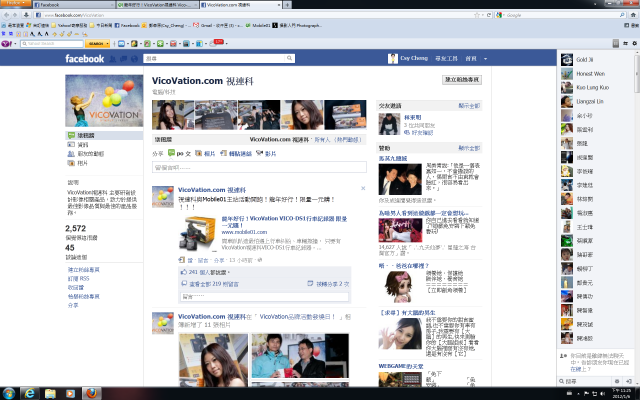Click the Facebook search field

214,58
